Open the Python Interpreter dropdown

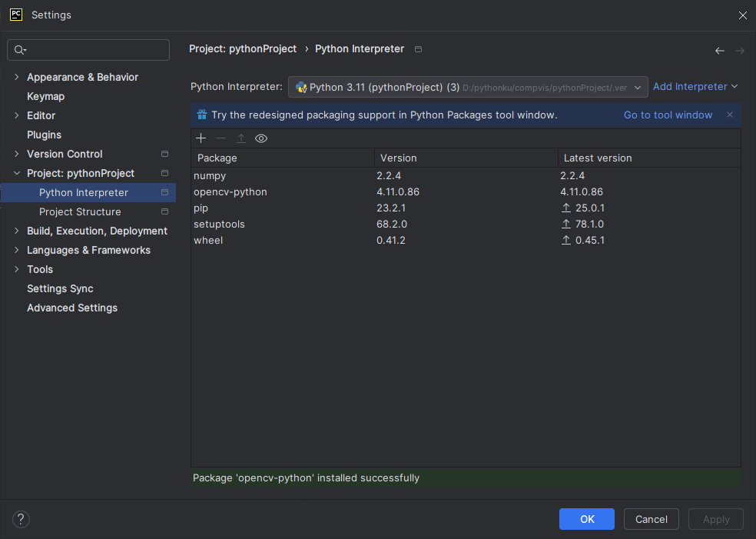[468, 88]
